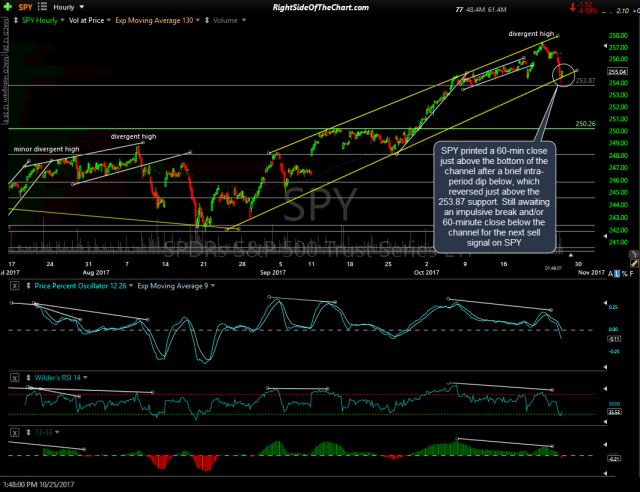Click the reorder arrows beside SPY Hourly
Screen dimensions: 640x492
pos(16,20)
